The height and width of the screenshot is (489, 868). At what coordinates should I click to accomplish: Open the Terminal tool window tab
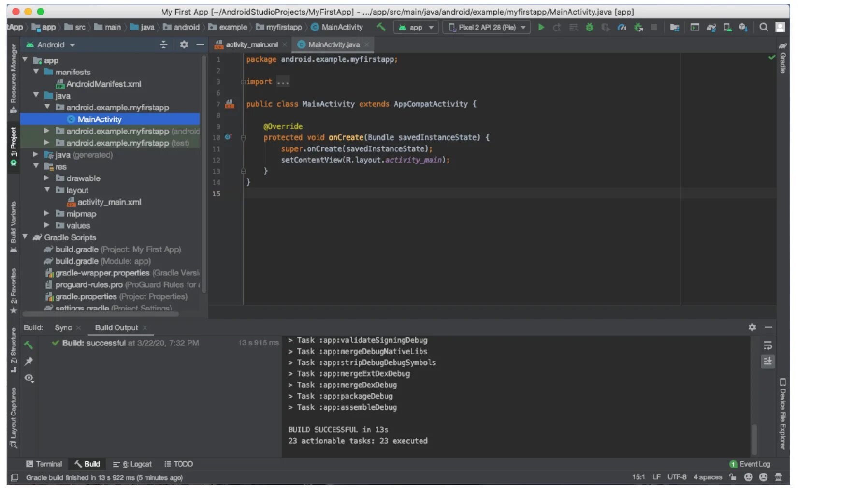[44, 464]
